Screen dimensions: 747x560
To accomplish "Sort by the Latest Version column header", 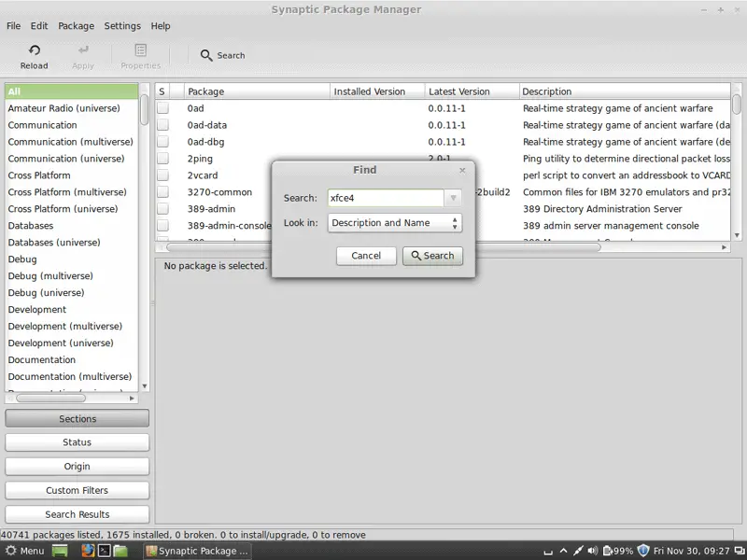I will (472, 91).
